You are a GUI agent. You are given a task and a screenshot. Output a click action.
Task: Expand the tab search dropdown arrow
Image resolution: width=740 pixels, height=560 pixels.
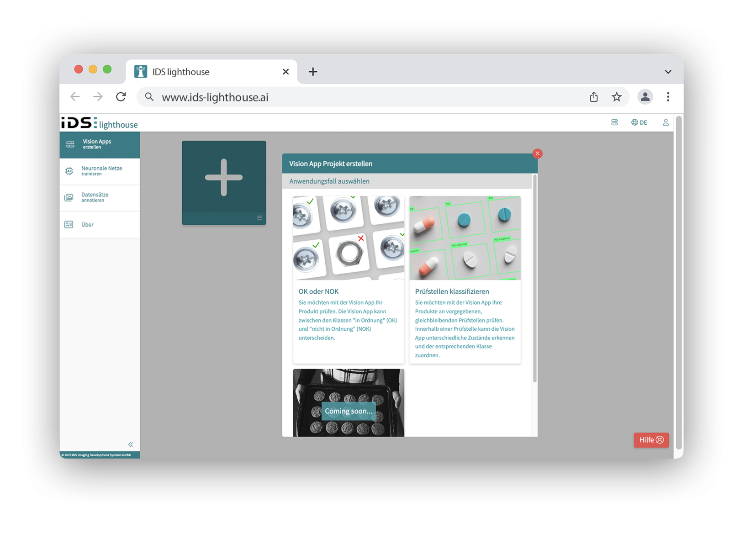coord(668,72)
